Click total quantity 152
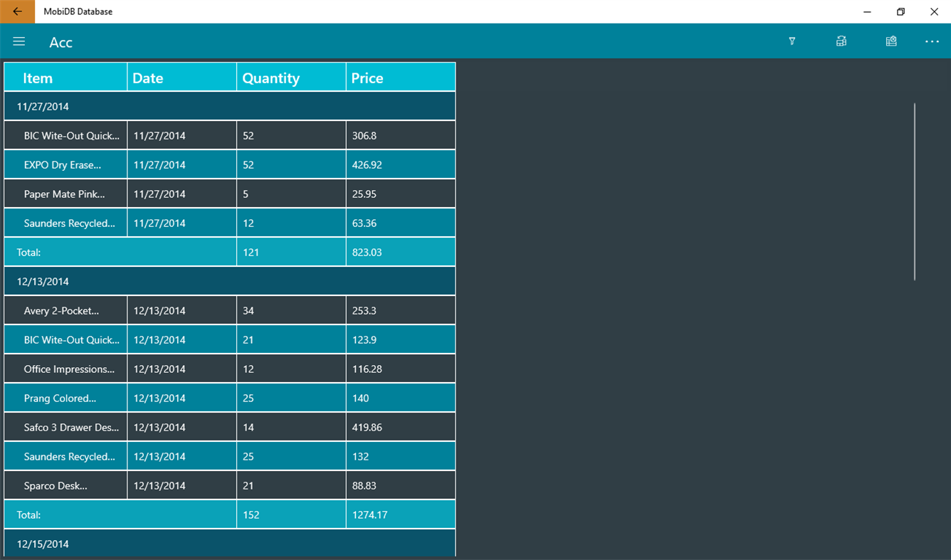 (x=292, y=515)
